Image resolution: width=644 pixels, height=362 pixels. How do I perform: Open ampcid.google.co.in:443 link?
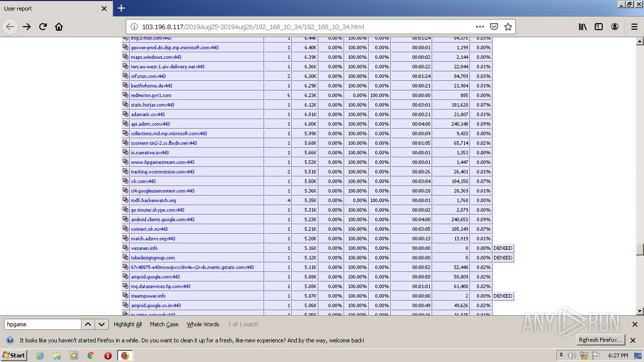pyautogui.click(x=156, y=305)
